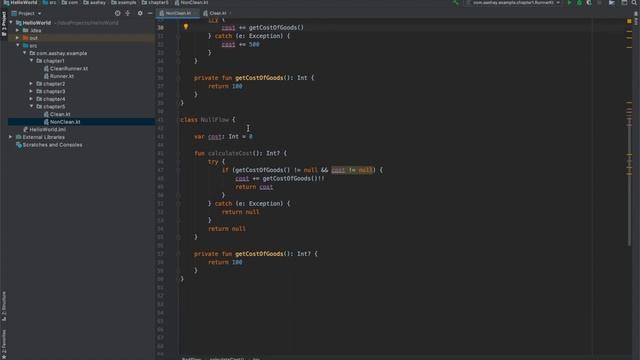Click the fold marker beside 'fun calculateCost'

178,153
